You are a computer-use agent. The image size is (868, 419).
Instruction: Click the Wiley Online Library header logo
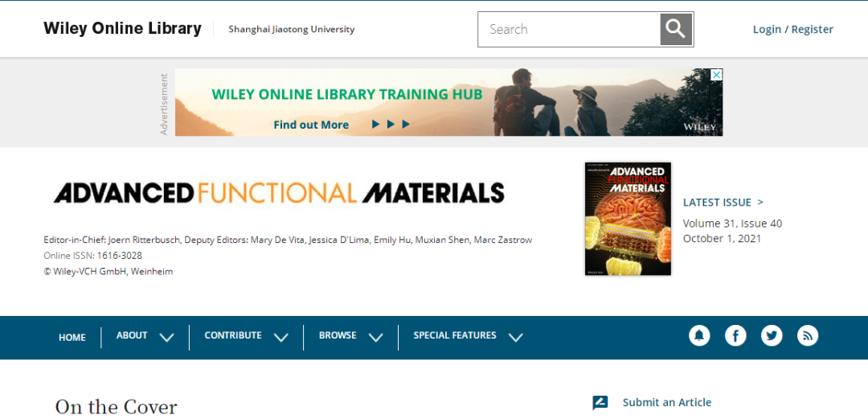point(122,29)
